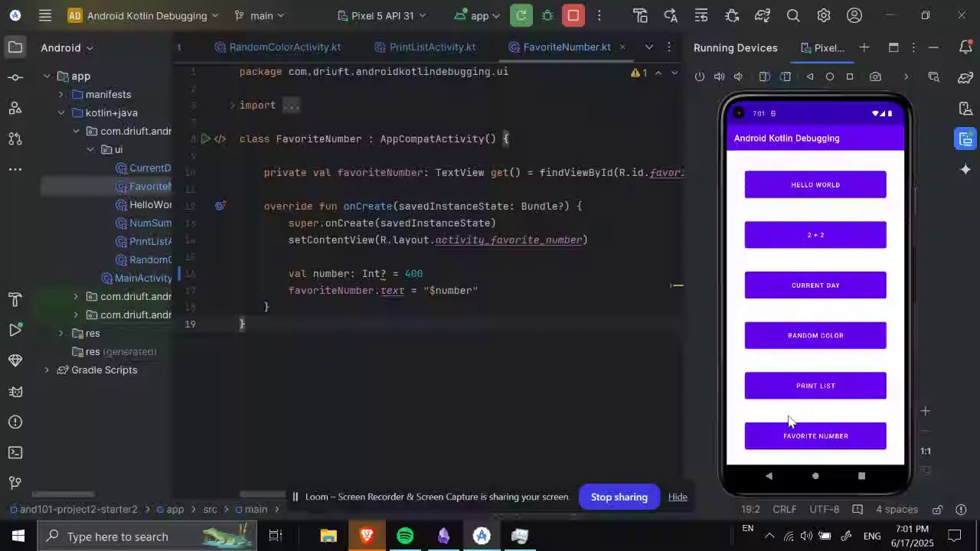Viewport: 980px width, 551px height.
Task: Click Stop sharing in Loom bar
Action: (x=619, y=497)
